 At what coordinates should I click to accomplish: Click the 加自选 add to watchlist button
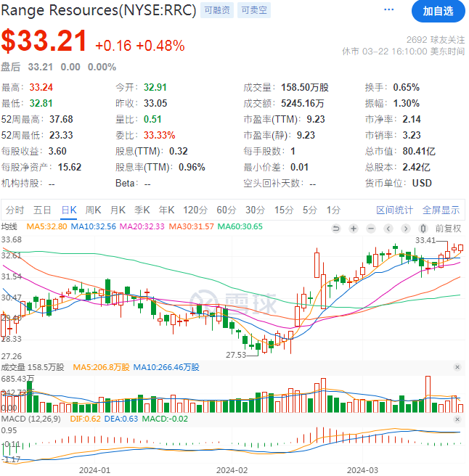[438, 11]
